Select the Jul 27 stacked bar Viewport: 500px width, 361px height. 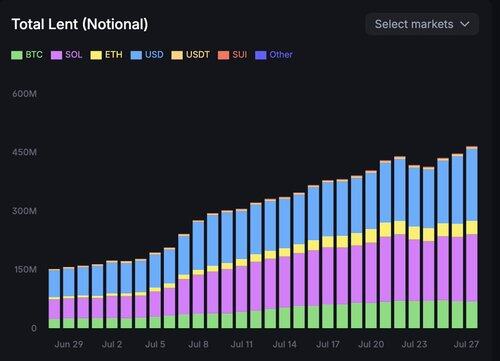coord(472,237)
